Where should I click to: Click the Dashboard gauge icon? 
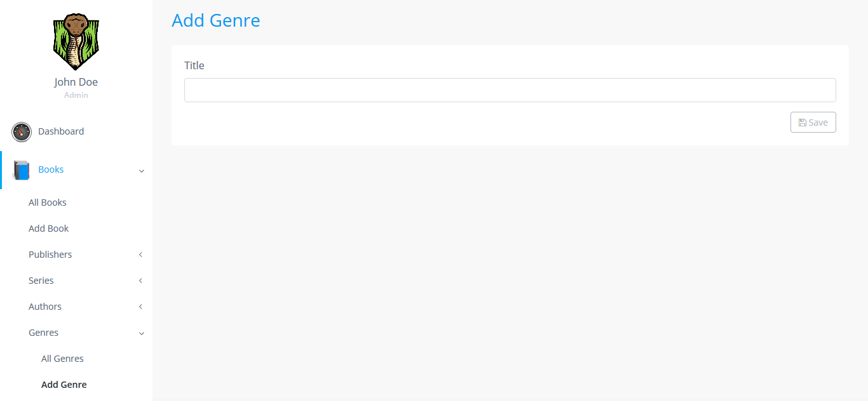pos(22,132)
